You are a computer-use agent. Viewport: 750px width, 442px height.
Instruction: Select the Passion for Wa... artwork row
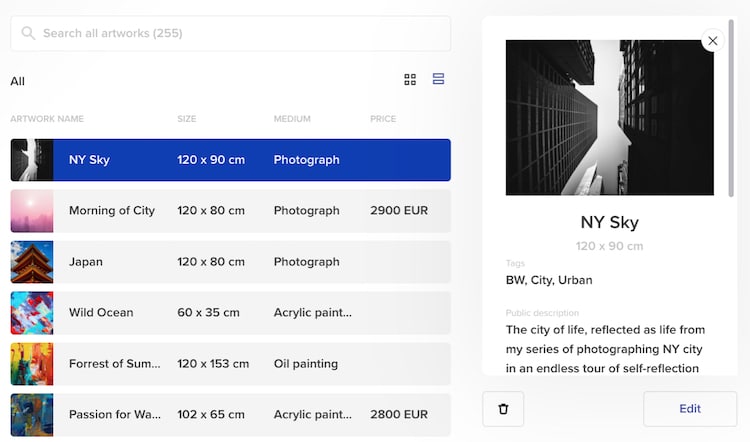[230, 414]
